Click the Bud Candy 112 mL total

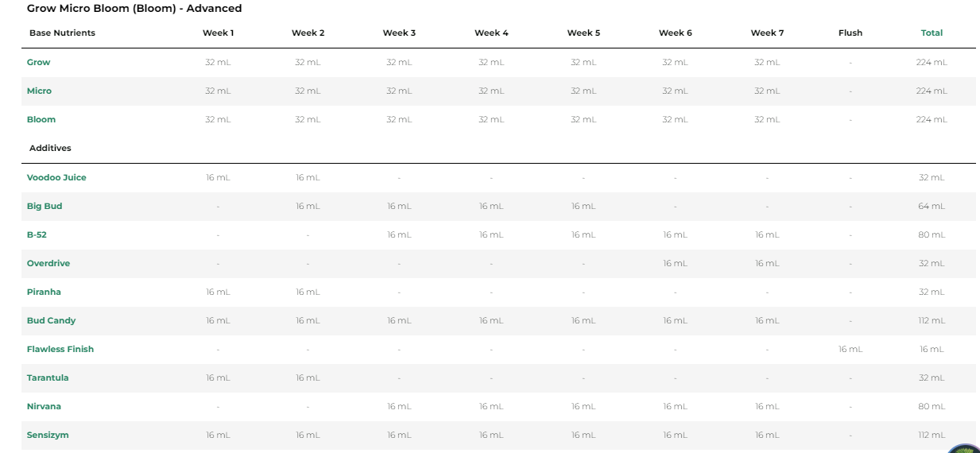(x=932, y=320)
